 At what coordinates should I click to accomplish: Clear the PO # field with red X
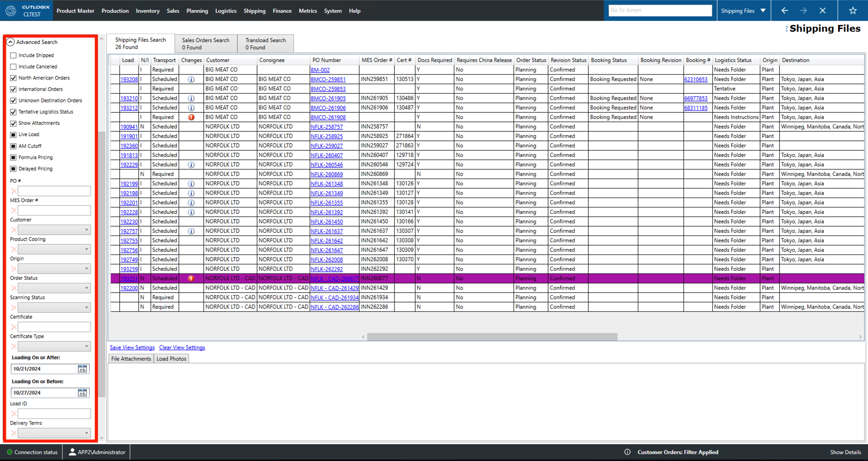(x=14, y=191)
